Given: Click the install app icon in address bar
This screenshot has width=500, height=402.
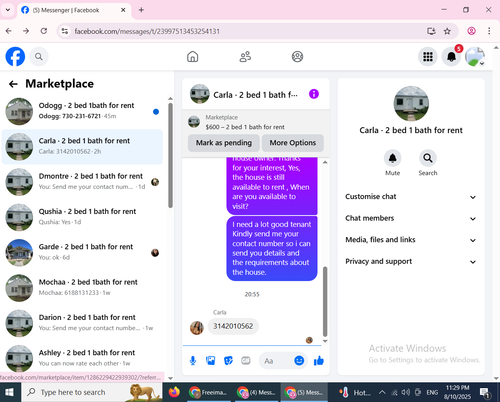Looking at the screenshot, I should pos(431,31).
